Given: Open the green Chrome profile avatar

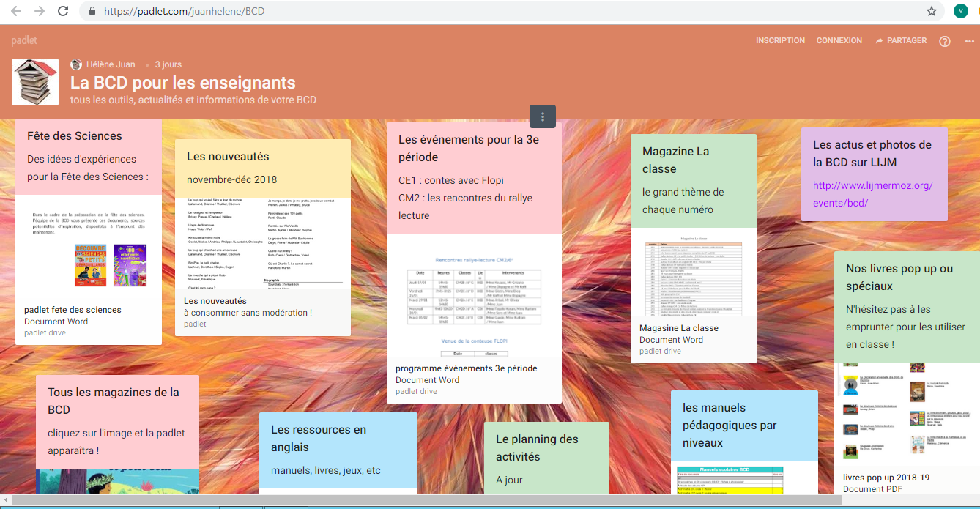Looking at the screenshot, I should pos(960,11).
